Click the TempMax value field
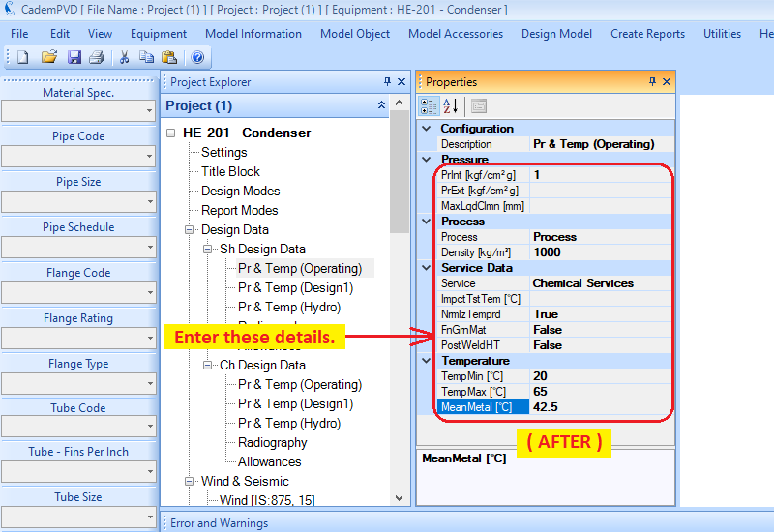Image resolution: width=774 pixels, height=532 pixels. (x=600, y=392)
